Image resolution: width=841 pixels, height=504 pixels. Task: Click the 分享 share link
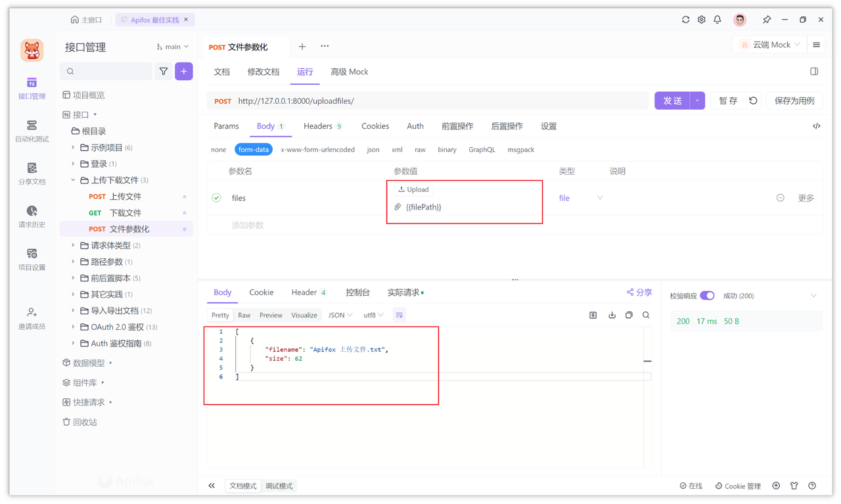[639, 292]
